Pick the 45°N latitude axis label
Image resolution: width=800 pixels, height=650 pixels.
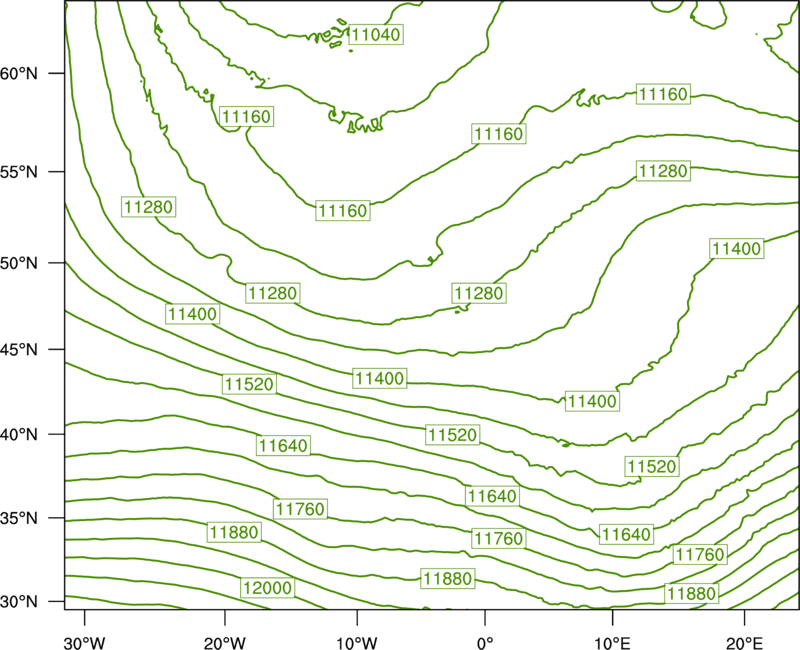coord(19,350)
